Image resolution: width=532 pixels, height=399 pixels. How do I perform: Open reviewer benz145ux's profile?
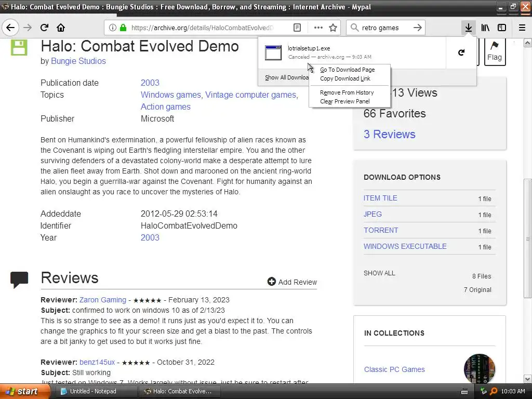tap(97, 362)
